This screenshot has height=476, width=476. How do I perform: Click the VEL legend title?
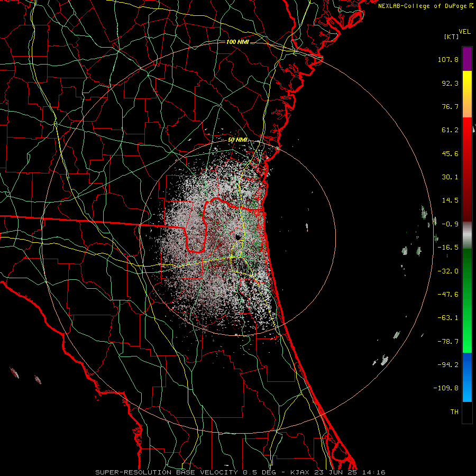464,32
